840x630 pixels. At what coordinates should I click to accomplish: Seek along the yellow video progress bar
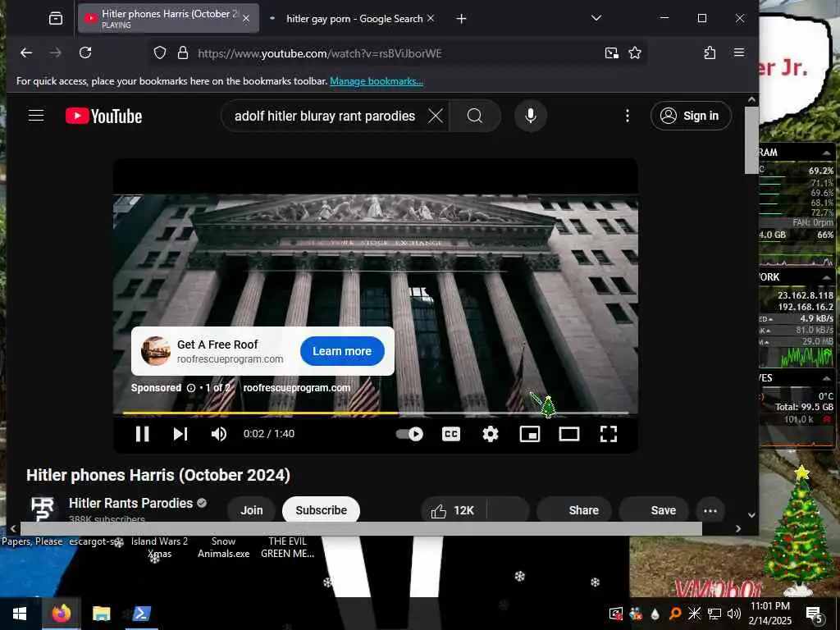click(x=375, y=413)
